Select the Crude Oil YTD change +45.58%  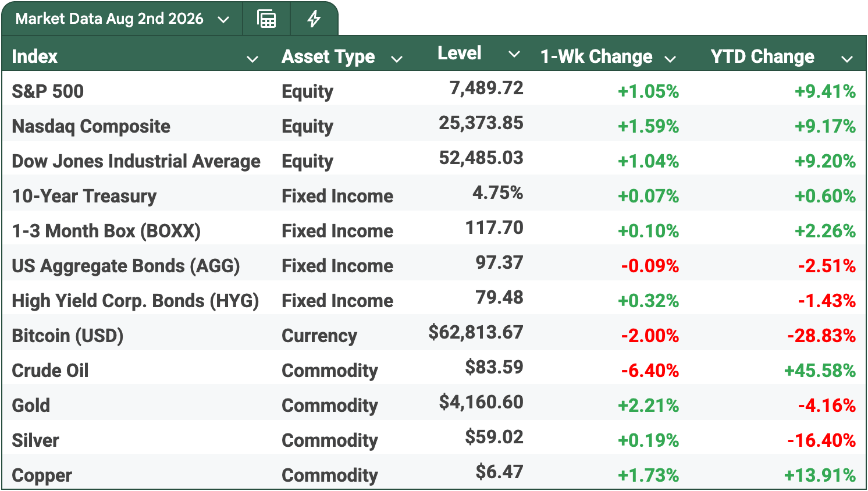pos(820,371)
